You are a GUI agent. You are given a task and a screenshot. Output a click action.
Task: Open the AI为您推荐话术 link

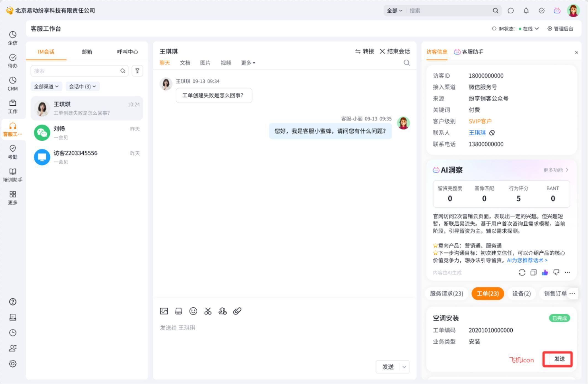tap(527, 260)
